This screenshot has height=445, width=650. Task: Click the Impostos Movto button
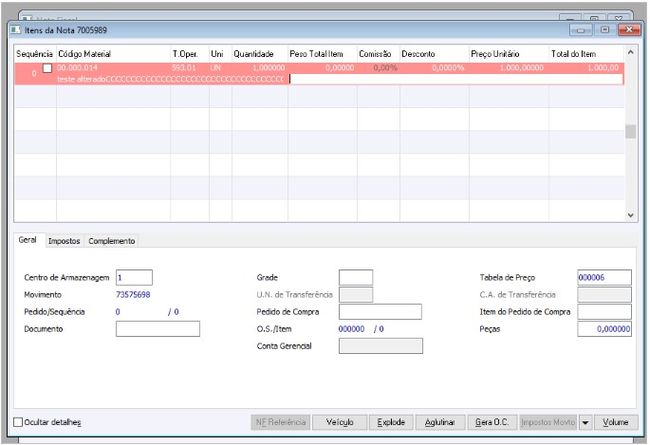coord(548,422)
